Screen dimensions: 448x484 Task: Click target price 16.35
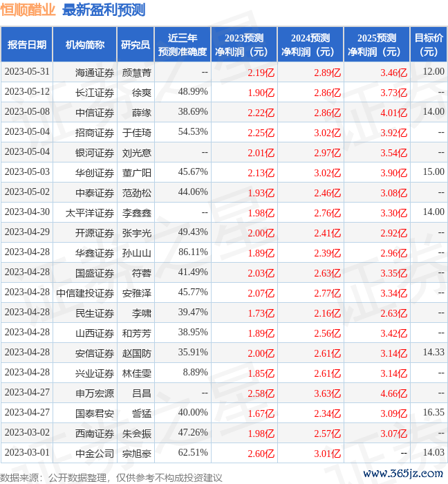coord(433,413)
